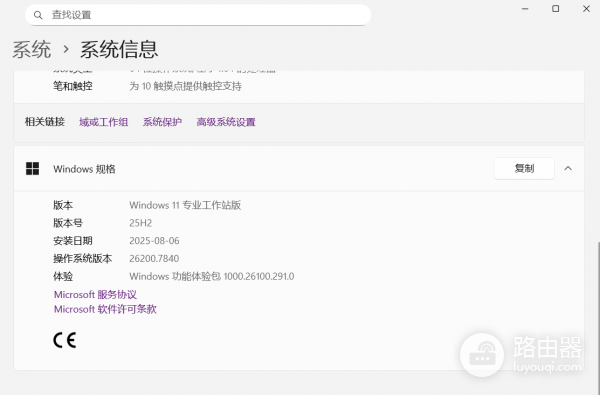The width and height of the screenshot is (600, 395).
Task: Click the 为 10 触摸点提供触控支持 text
Action: click(x=186, y=86)
